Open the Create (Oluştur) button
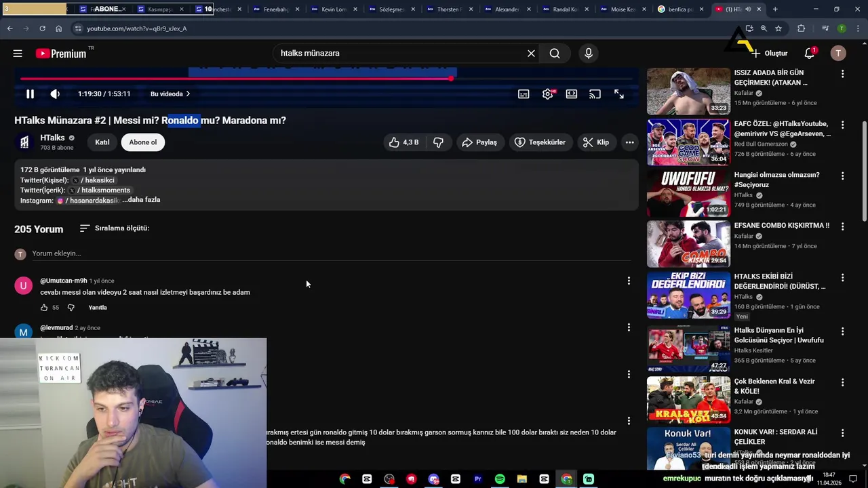This screenshot has height=488, width=868. click(x=768, y=54)
